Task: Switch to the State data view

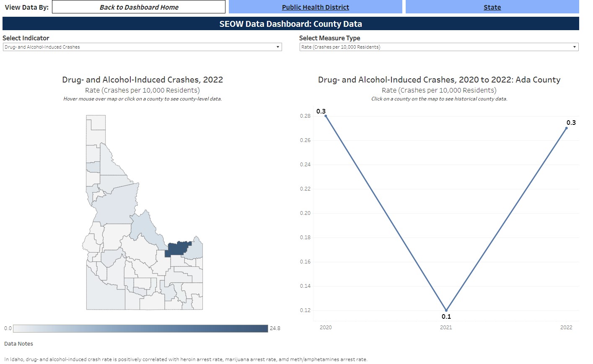Action: pos(492,7)
